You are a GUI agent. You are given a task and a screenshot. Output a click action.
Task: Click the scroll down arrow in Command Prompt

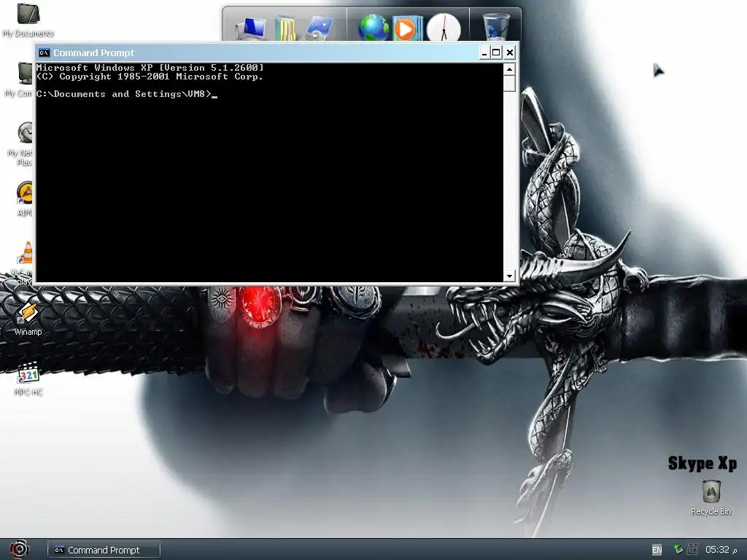click(x=509, y=276)
